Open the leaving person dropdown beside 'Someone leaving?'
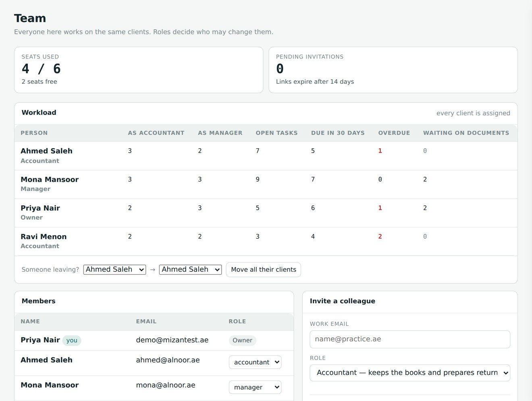The height and width of the screenshot is (401, 532). click(114, 269)
